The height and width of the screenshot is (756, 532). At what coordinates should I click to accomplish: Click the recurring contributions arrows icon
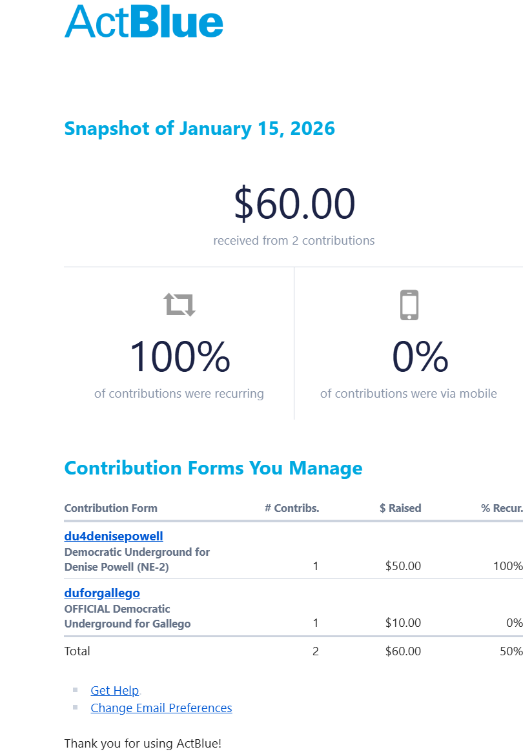179,304
